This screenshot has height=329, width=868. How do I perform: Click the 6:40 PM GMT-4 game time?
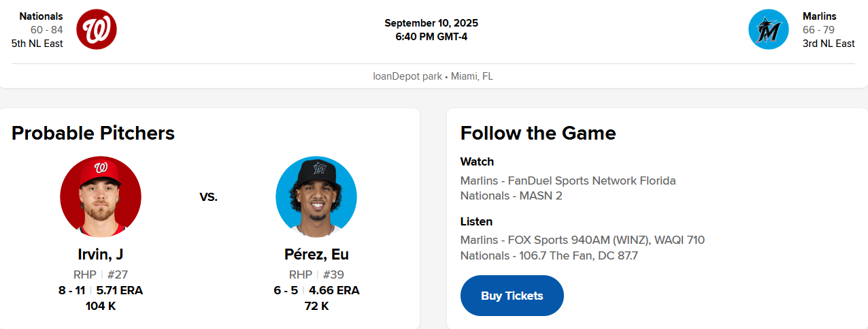coord(431,37)
